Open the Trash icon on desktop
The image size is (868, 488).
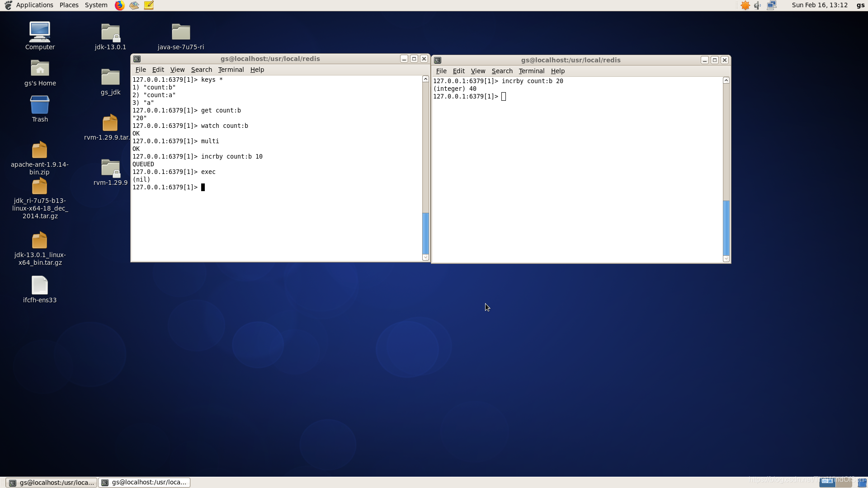[x=40, y=105]
